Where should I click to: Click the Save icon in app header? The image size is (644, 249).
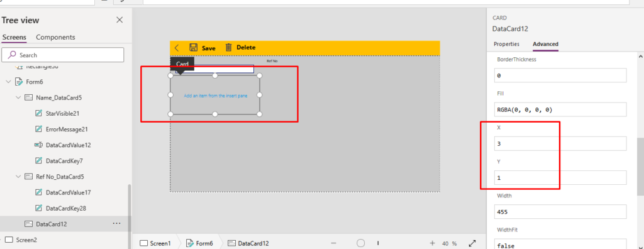tap(193, 47)
